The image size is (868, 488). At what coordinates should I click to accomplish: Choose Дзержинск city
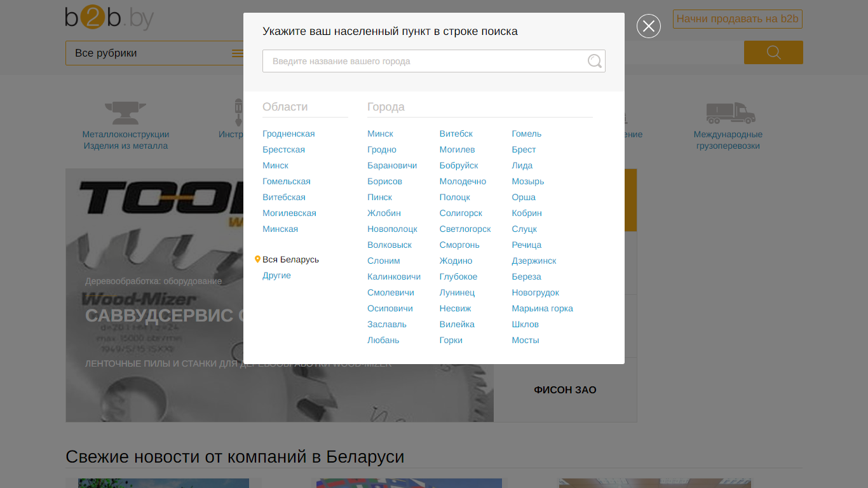point(534,261)
